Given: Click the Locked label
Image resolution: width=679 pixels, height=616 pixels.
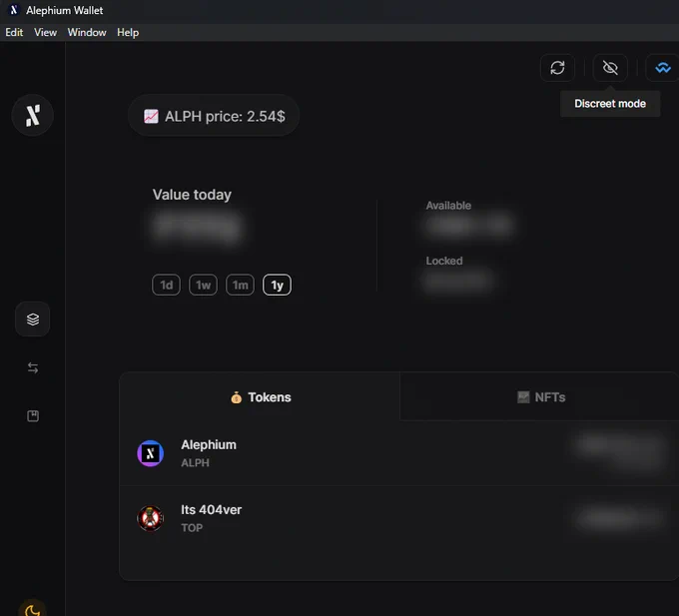Looking at the screenshot, I should coord(444,261).
